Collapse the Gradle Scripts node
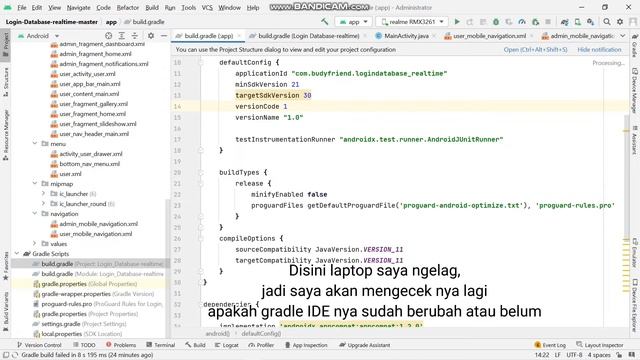The height and width of the screenshot is (360, 640). pos(17,253)
